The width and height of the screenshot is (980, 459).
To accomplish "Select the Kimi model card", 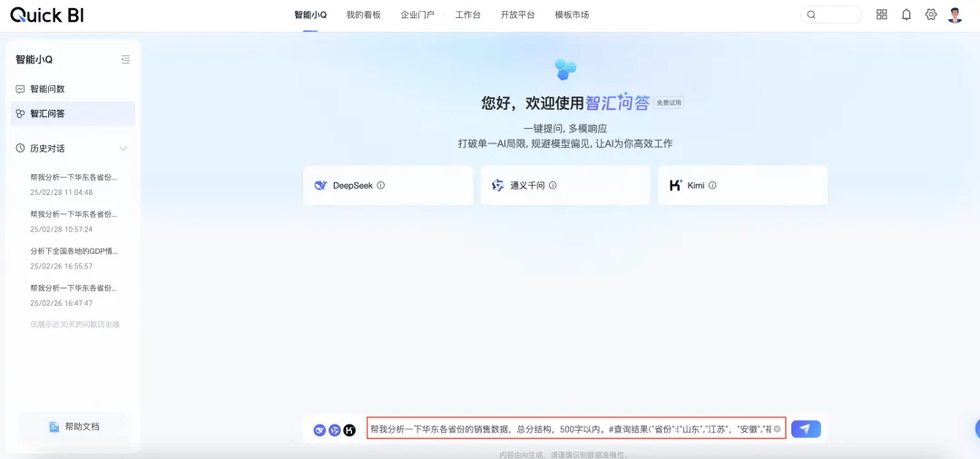I will point(742,185).
